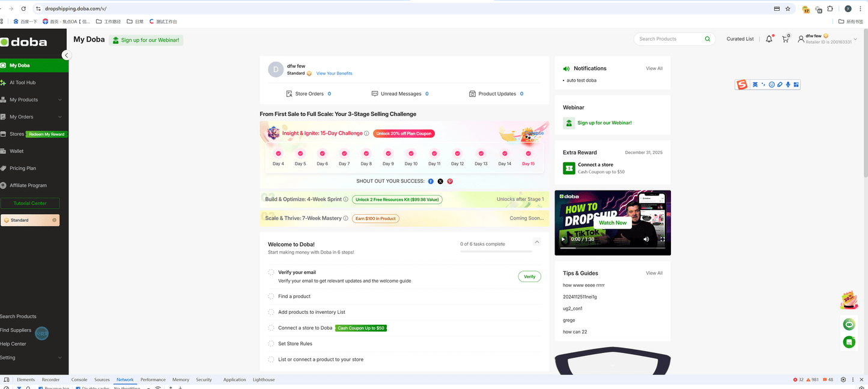Mute the dropshipping video volume icon

pyautogui.click(x=646, y=239)
